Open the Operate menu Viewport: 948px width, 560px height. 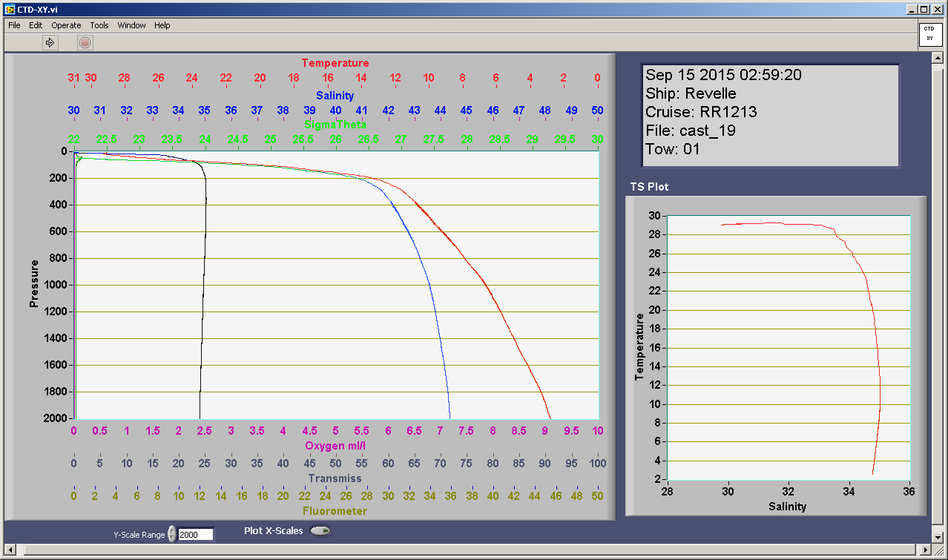(x=66, y=25)
